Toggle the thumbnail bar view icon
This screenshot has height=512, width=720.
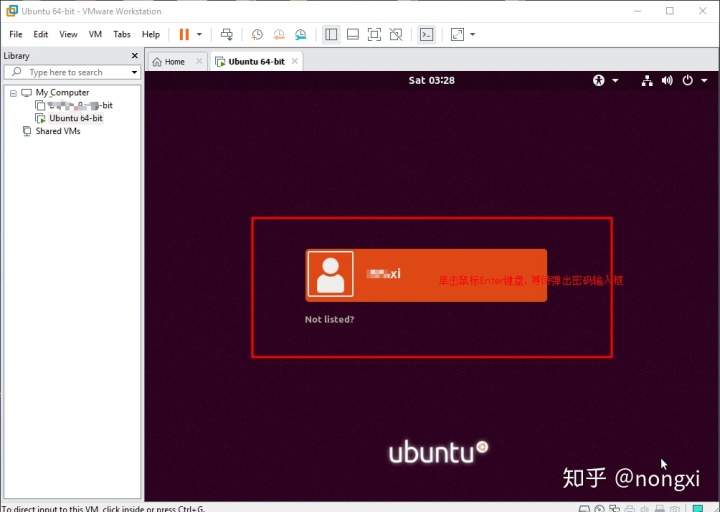click(x=353, y=34)
